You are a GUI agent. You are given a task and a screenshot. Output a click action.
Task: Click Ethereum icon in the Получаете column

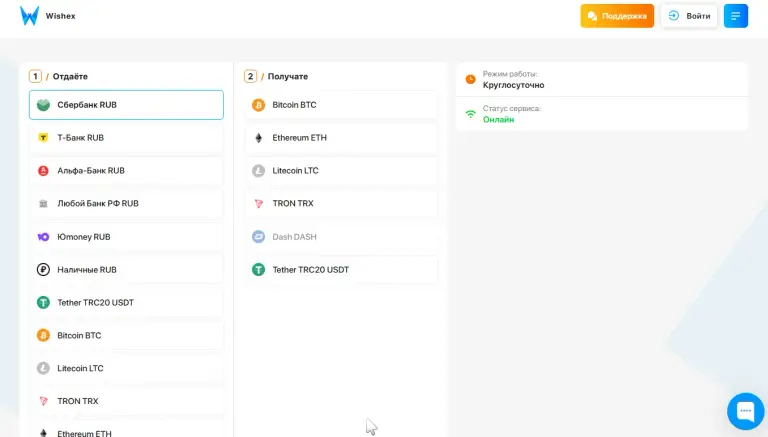258,138
